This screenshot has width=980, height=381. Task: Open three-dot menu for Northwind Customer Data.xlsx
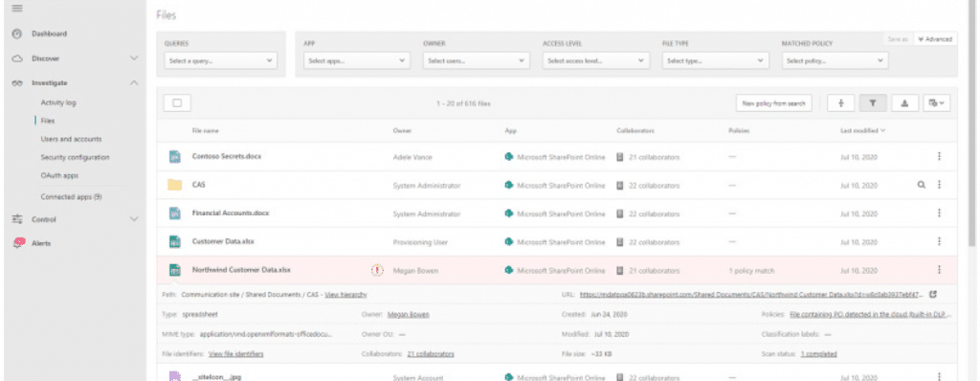tap(939, 270)
